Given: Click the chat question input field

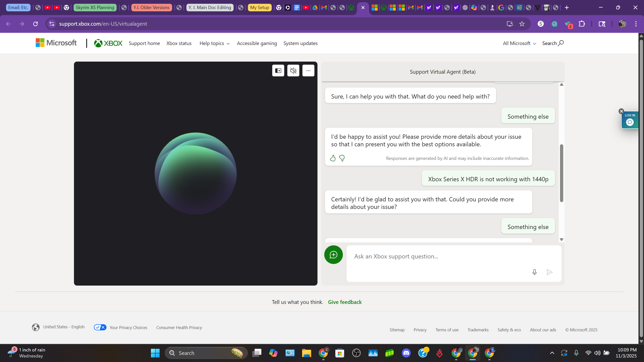Looking at the screenshot, I should (x=454, y=263).
